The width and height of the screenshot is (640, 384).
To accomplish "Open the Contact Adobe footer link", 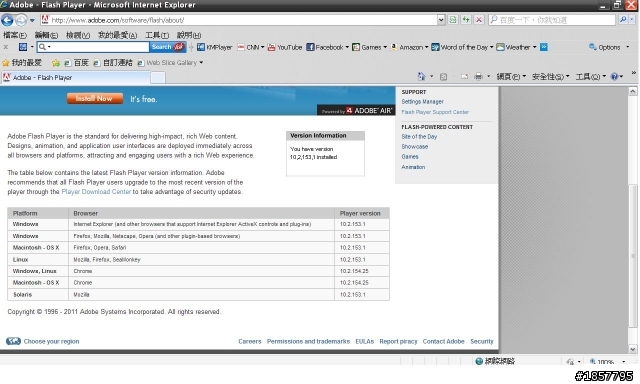I will point(443,341).
